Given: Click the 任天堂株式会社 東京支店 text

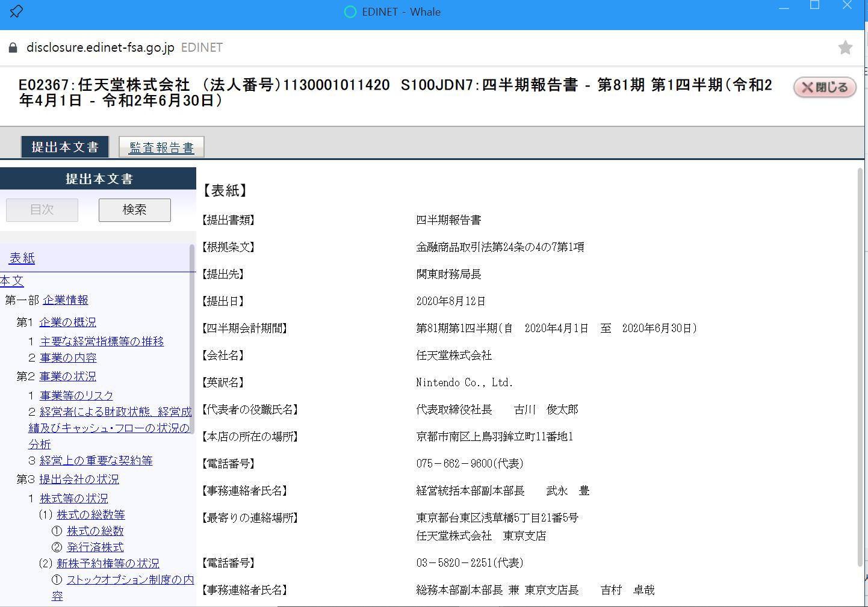Looking at the screenshot, I should [481, 536].
